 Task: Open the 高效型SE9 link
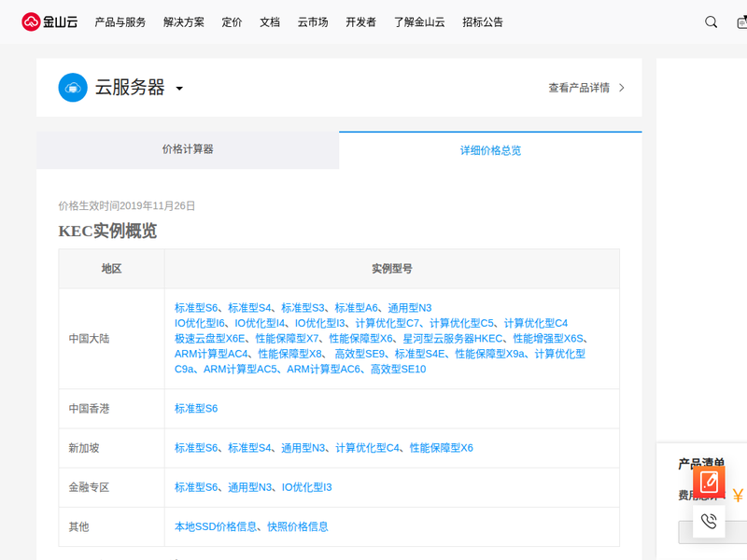(359, 354)
